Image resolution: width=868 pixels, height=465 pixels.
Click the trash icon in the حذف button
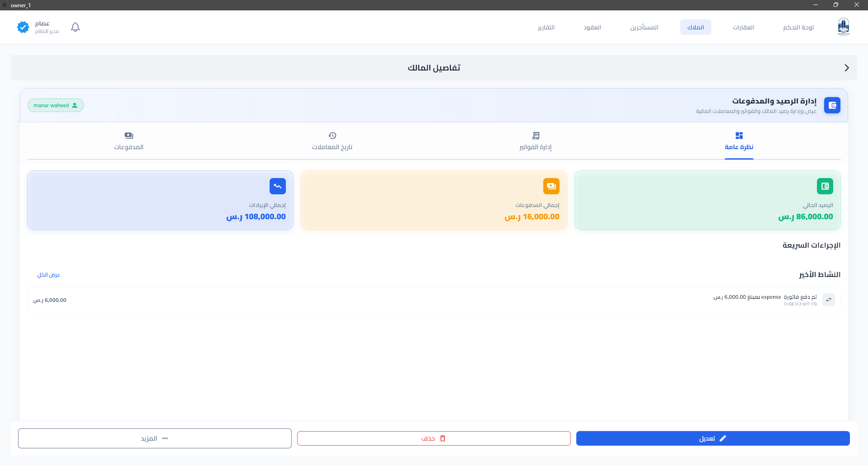pyautogui.click(x=443, y=438)
